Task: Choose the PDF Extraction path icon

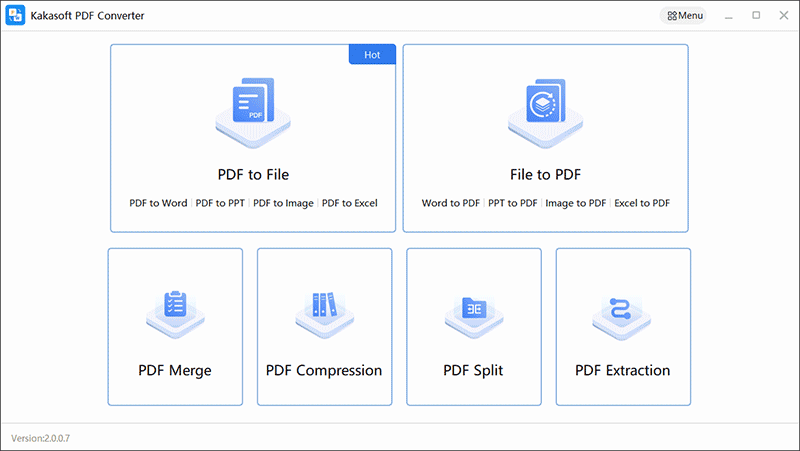Action: click(x=621, y=317)
